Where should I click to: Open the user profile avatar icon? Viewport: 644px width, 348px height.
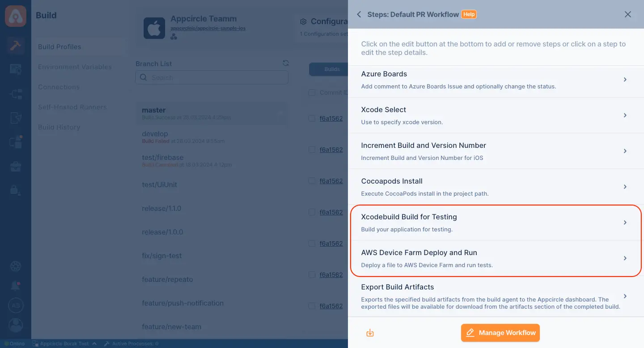[x=16, y=325]
